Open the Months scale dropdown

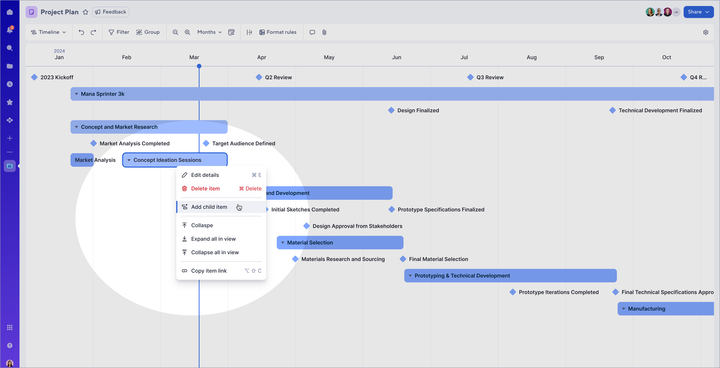click(x=209, y=32)
